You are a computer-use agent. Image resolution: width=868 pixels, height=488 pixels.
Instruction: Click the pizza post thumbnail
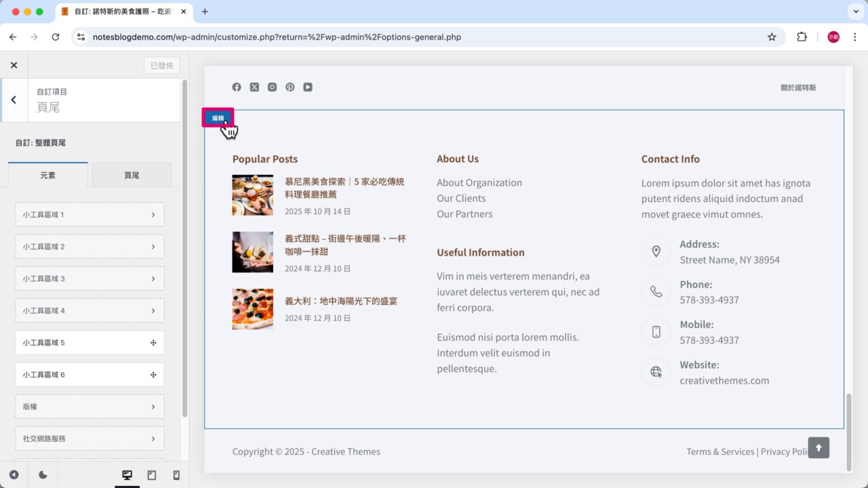(252, 309)
